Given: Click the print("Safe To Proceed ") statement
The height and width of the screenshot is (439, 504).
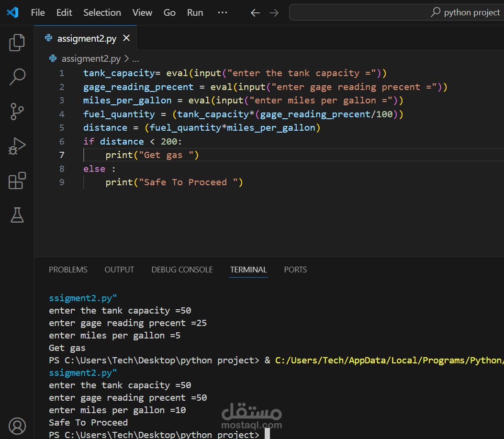Looking at the screenshot, I should (x=174, y=182).
